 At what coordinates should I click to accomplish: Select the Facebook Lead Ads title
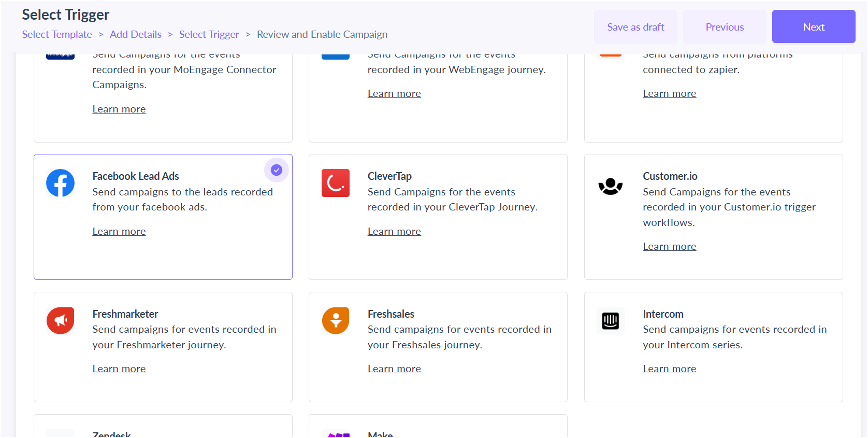point(136,176)
